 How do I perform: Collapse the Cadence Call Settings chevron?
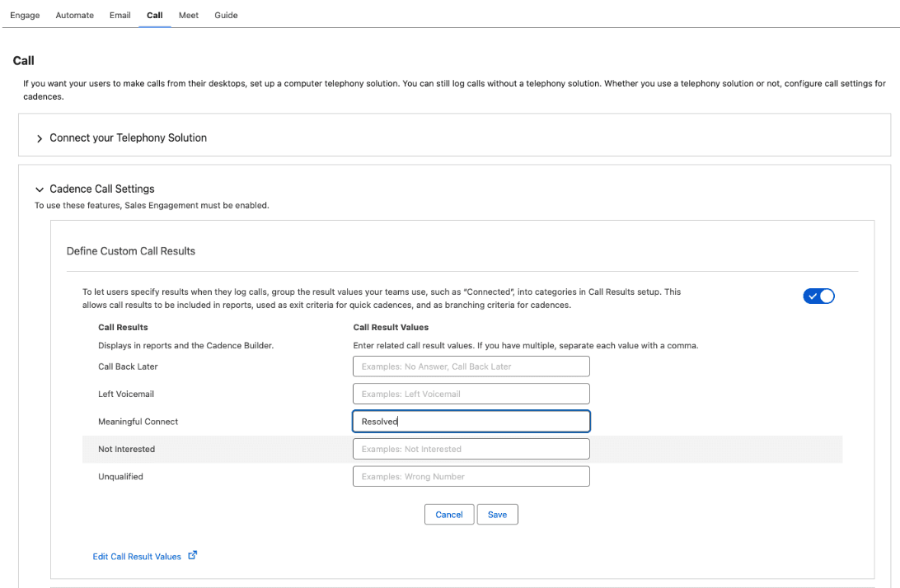pyautogui.click(x=40, y=189)
